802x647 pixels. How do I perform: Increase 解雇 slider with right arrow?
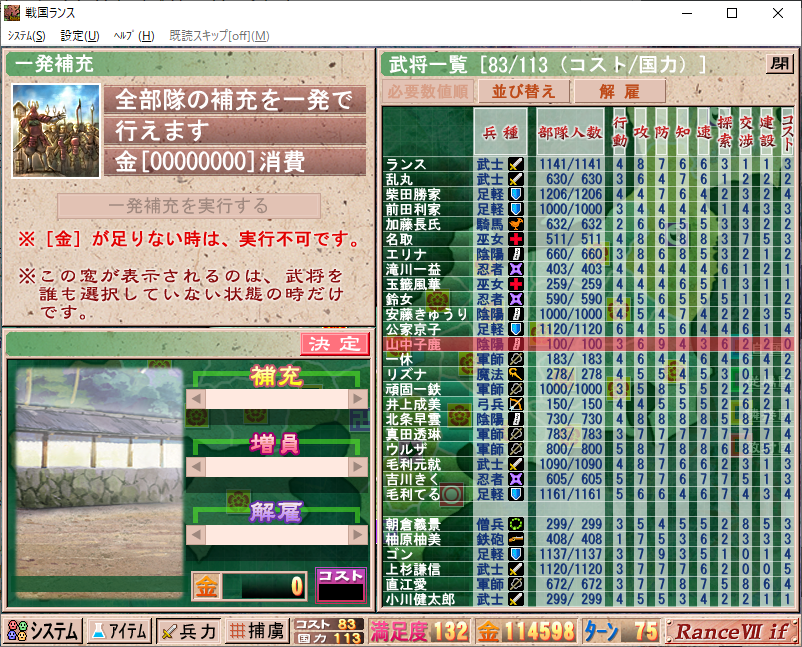tap(358, 535)
